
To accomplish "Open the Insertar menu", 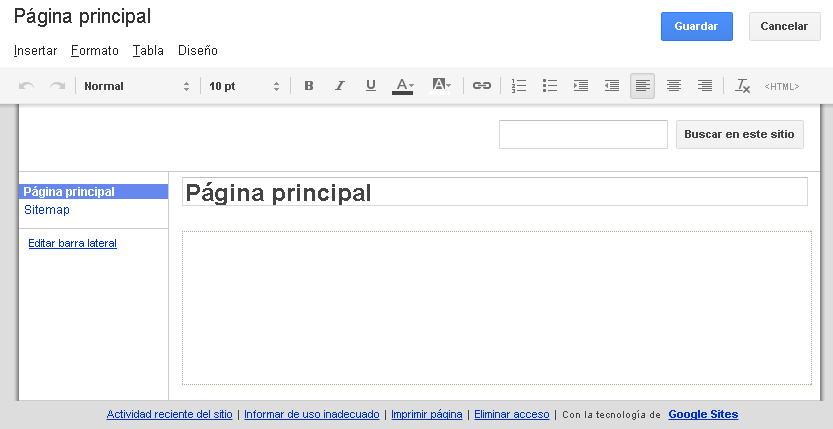I will [36, 51].
